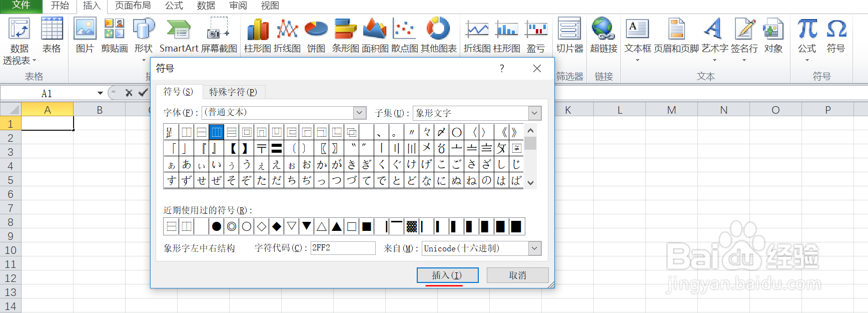Click the formula bar confirm checkmark
868x313 pixels.
click(x=143, y=93)
